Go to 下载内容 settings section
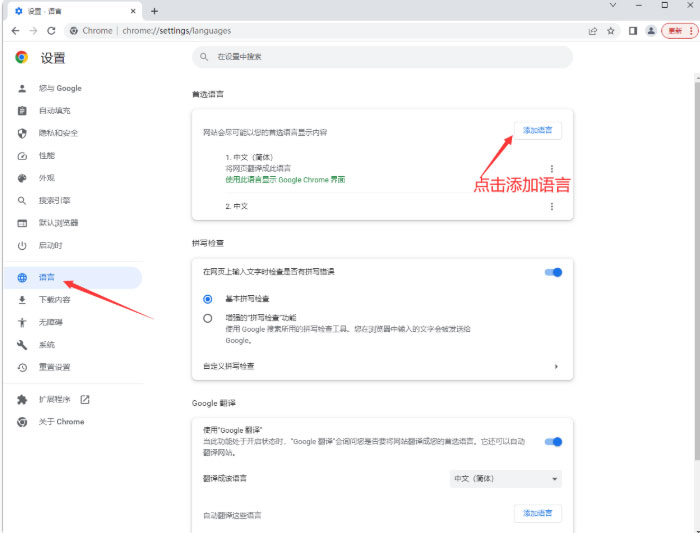Image resolution: width=700 pixels, height=533 pixels. [55, 300]
